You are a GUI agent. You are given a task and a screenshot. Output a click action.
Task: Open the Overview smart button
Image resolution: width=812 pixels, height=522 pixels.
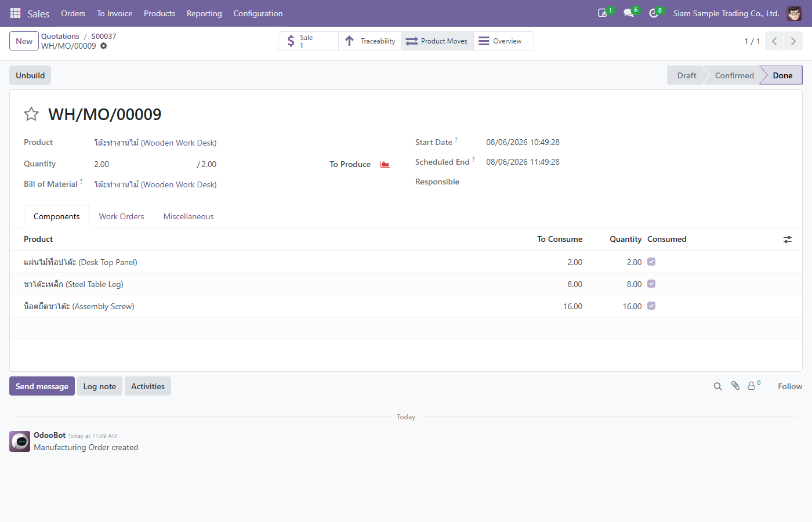click(x=503, y=41)
